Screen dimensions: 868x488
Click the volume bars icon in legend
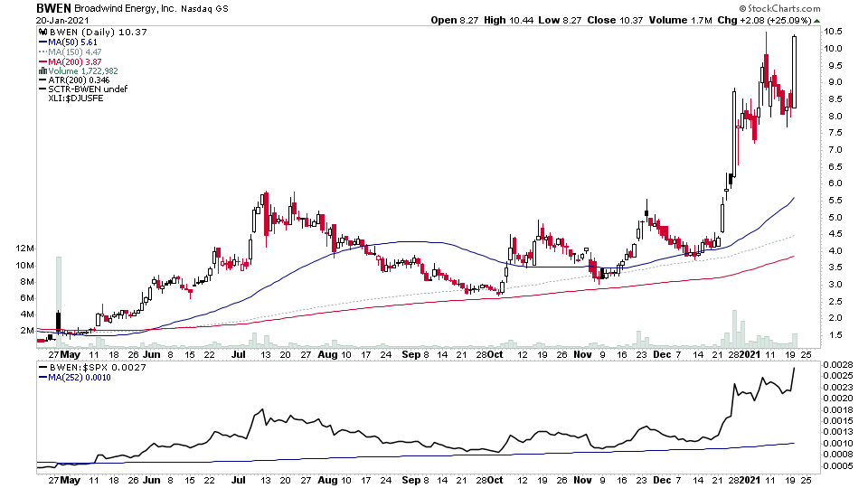coord(42,70)
